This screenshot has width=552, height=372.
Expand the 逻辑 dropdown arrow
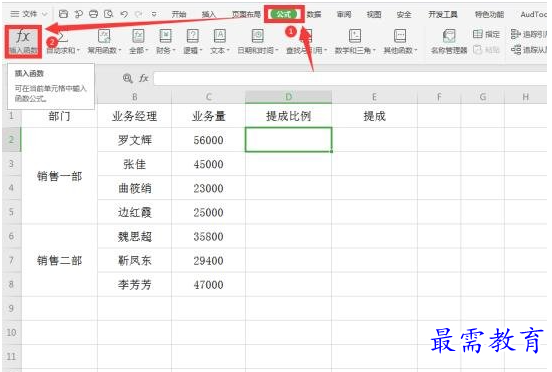point(201,51)
